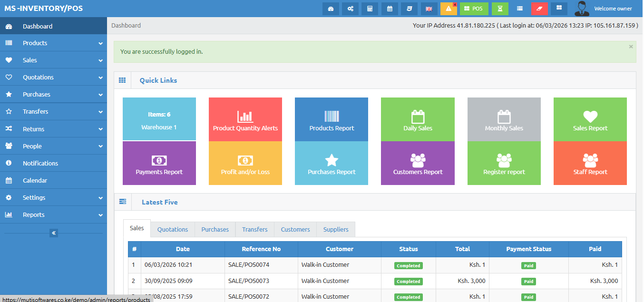Expand the Transfers sidebar menu
This screenshot has height=302, width=644.
(x=53, y=111)
